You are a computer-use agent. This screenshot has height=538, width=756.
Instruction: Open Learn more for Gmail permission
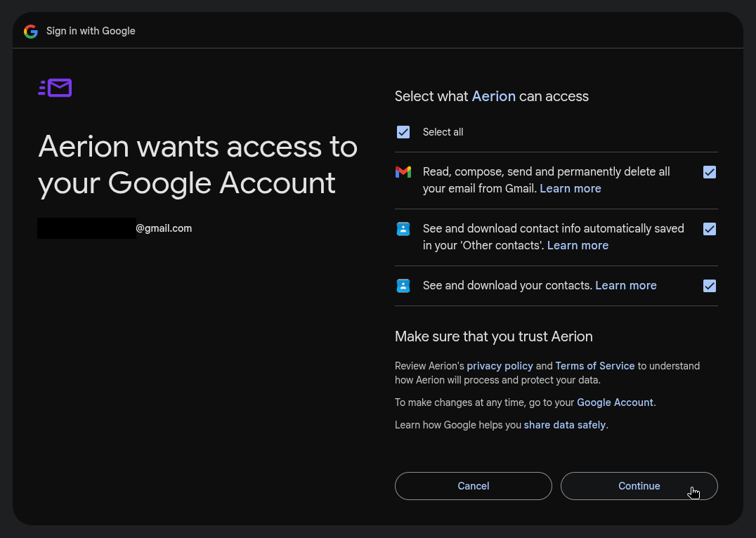coord(571,188)
